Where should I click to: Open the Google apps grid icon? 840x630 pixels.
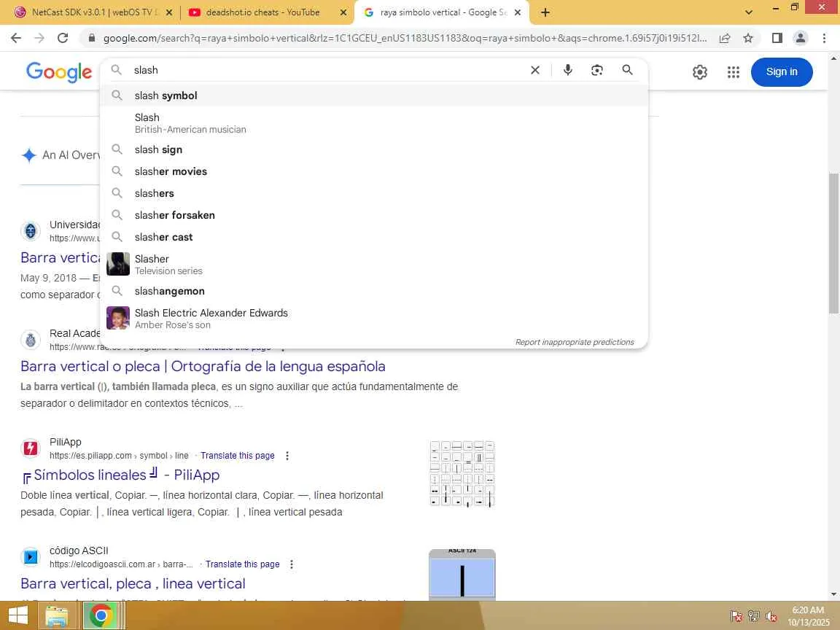[x=734, y=71]
